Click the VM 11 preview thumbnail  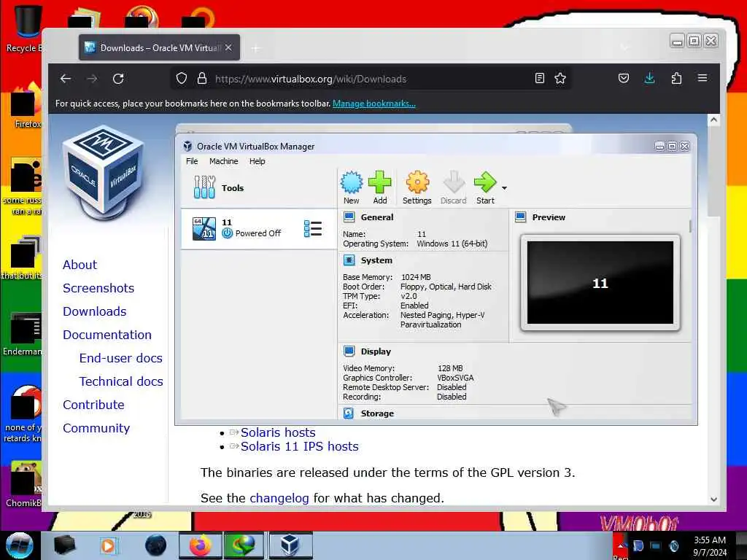pyautogui.click(x=600, y=283)
